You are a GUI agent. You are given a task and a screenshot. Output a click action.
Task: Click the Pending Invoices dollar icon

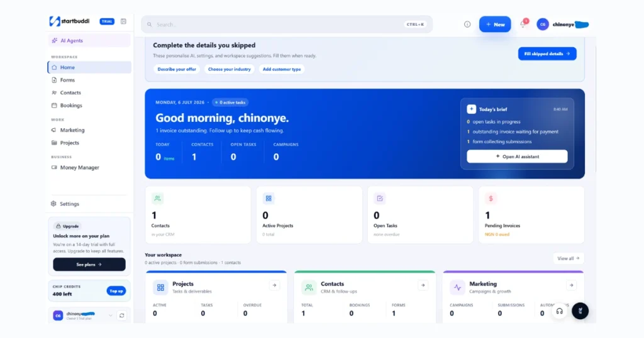491,199
